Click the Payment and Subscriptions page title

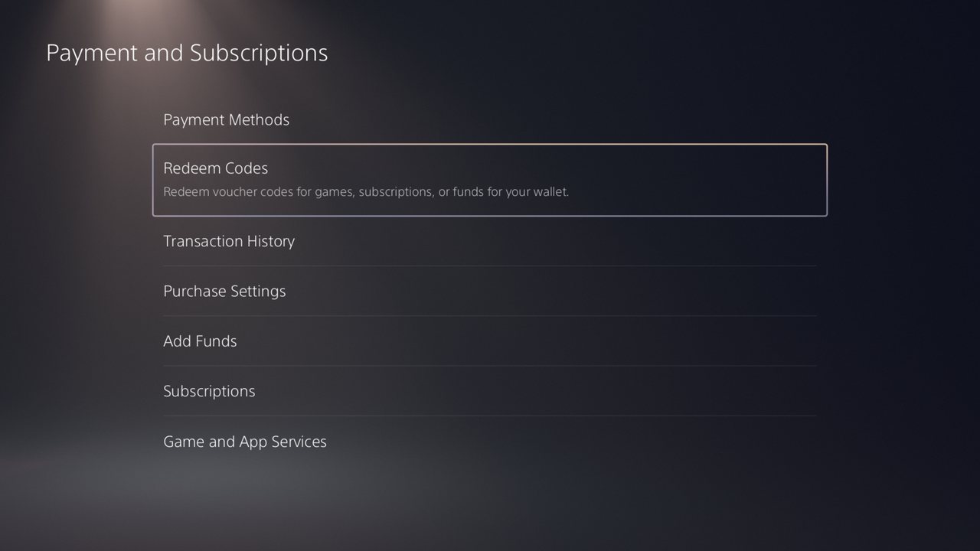coord(187,53)
